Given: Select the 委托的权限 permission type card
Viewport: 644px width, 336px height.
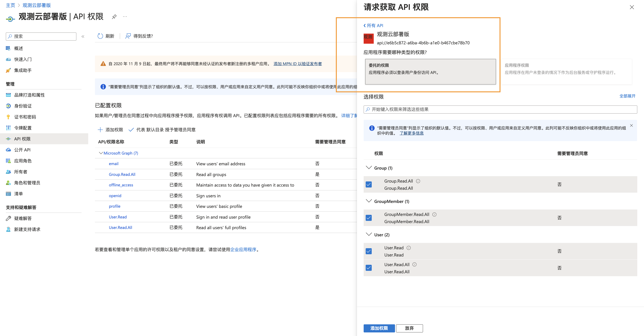Looking at the screenshot, I should [430, 72].
